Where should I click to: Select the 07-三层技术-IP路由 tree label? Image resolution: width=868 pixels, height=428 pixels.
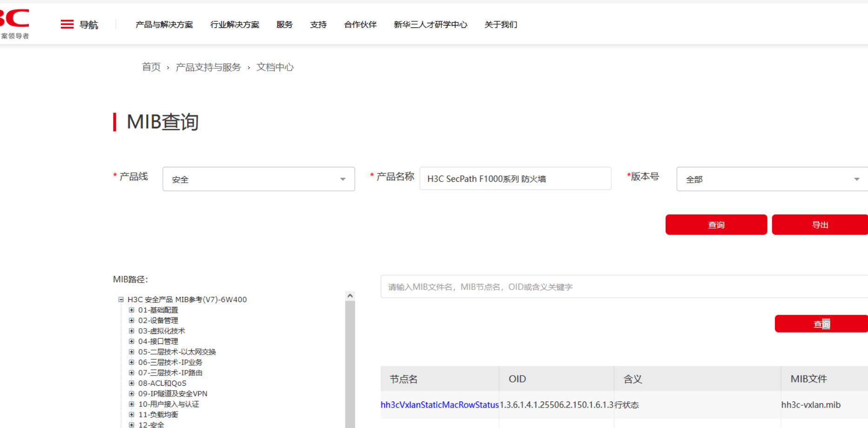click(x=170, y=373)
